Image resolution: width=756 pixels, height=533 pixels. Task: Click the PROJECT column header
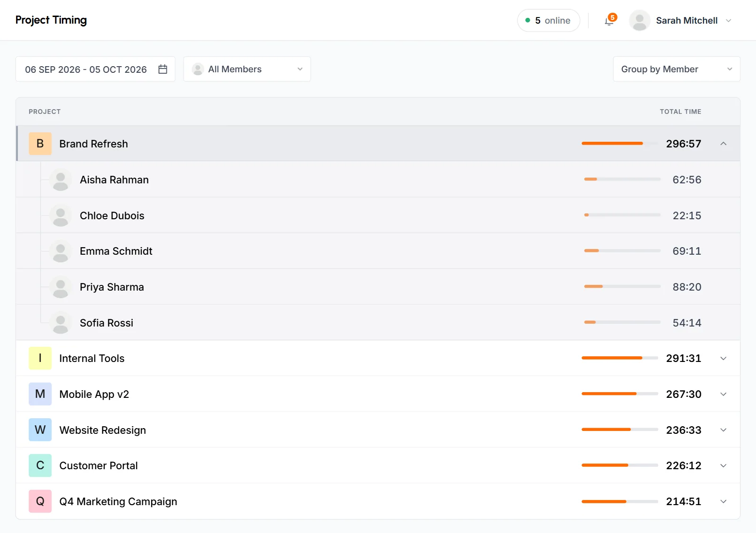coord(44,112)
